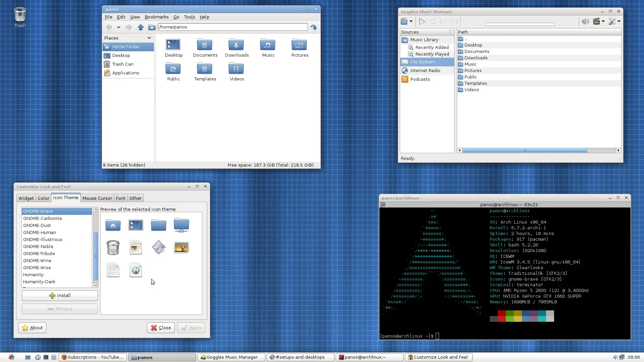Select Desktop in Places sidebar

coord(128,55)
